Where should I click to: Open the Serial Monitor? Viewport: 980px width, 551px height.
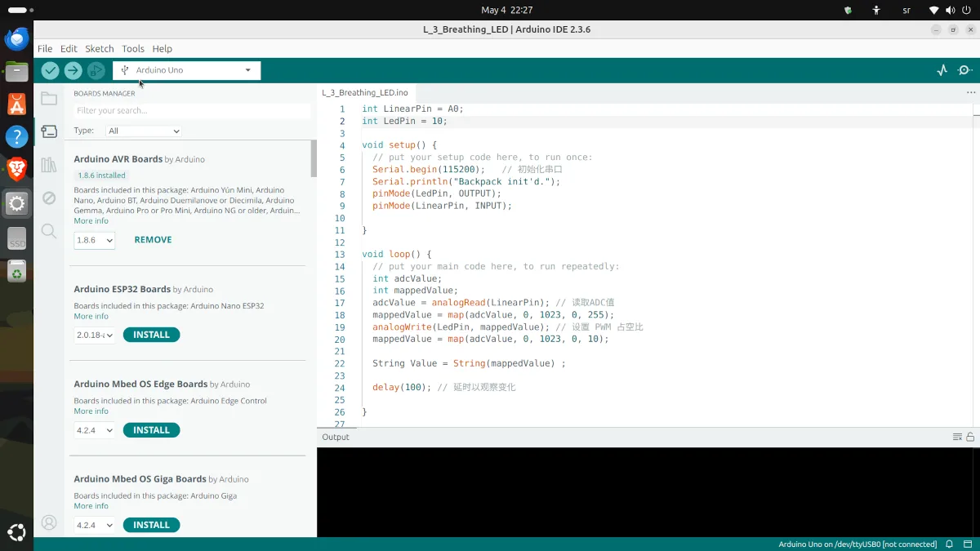click(x=964, y=70)
